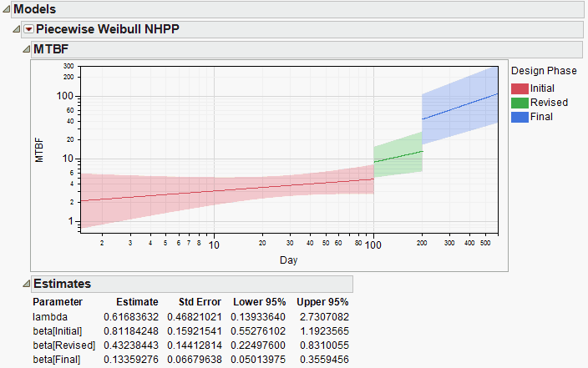Click the 100 tick on the Day axis
This screenshot has height=368, width=588.
373,245
